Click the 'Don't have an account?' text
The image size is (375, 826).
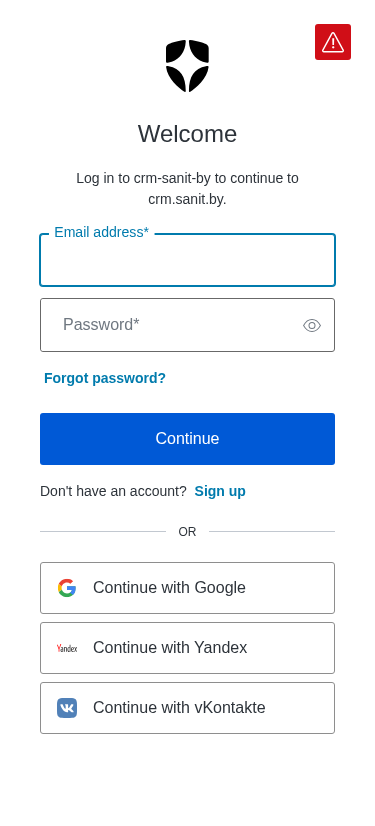(x=113, y=491)
